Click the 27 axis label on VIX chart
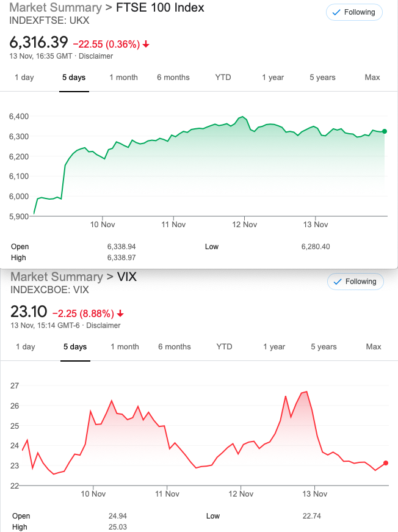Viewport: 398px width, 532px height. [15, 386]
